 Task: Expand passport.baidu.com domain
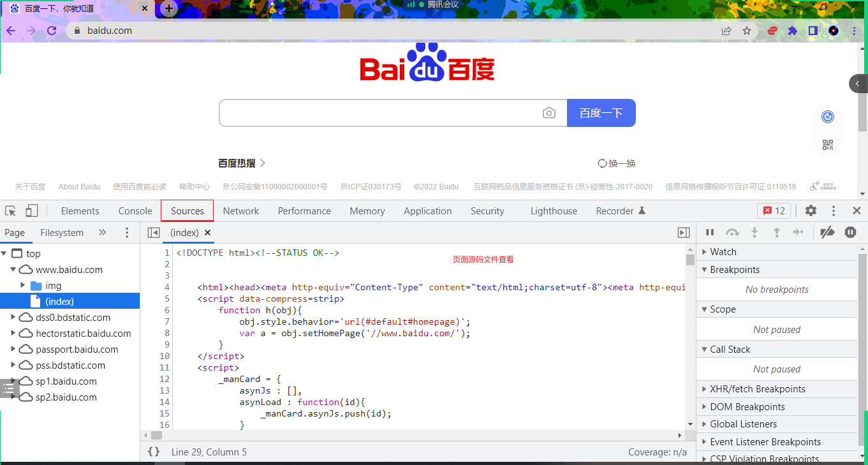[13, 349]
